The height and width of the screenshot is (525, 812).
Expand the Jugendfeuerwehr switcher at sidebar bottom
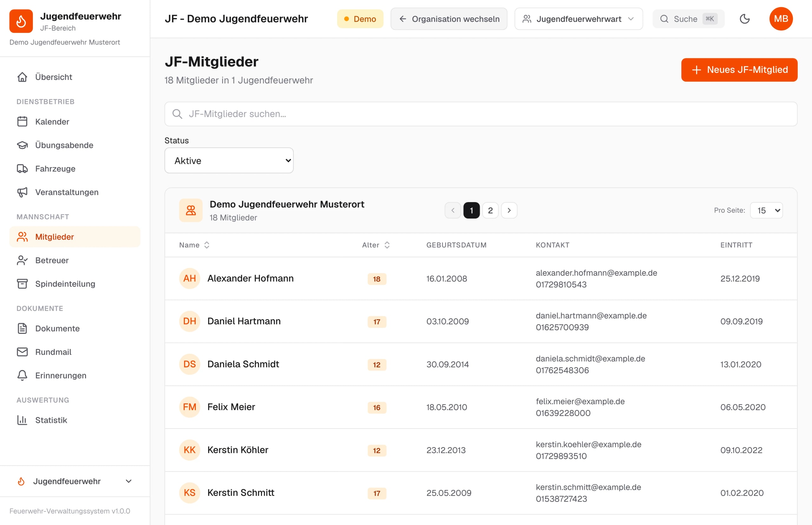(75, 481)
